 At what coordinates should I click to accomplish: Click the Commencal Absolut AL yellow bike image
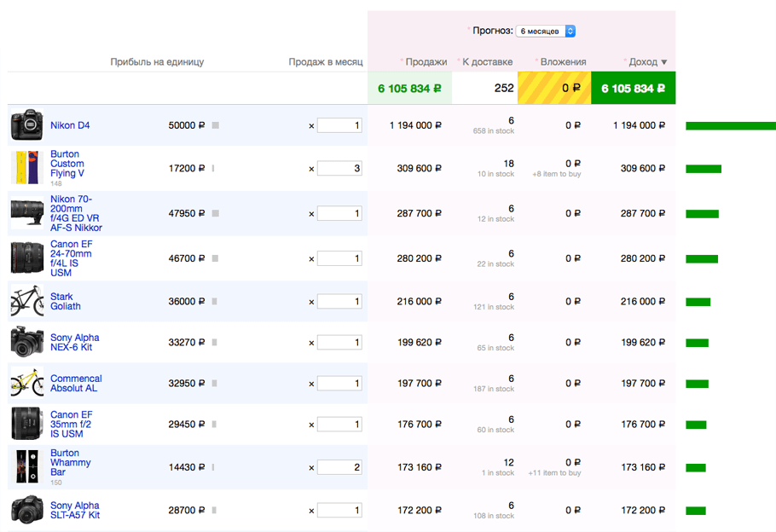[26, 383]
